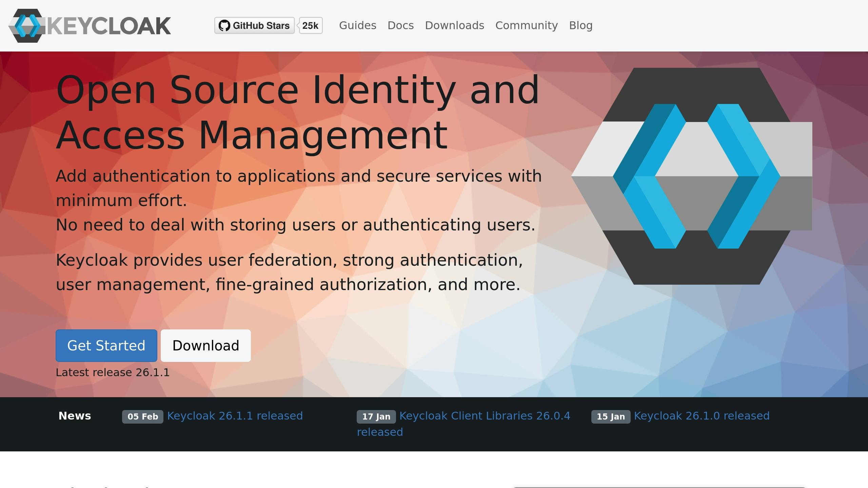Open the Keycloak 26.1.0 released news link
The height and width of the screenshot is (488, 868).
pyautogui.click(x=702, y=416)
